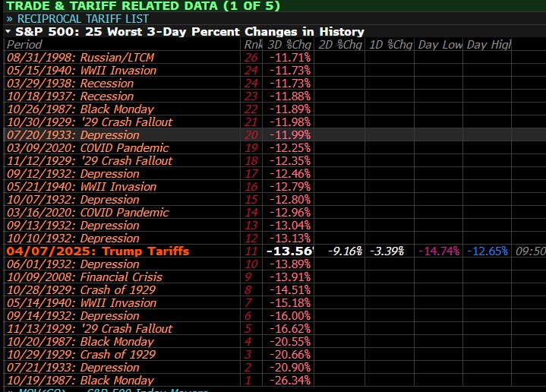Click the -20.55% value for 10/20/1987

290,341
